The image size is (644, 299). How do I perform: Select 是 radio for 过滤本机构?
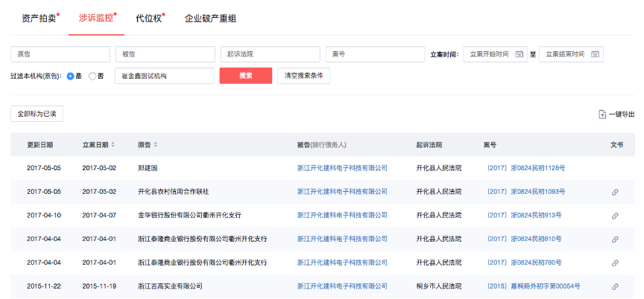point(70,76)
